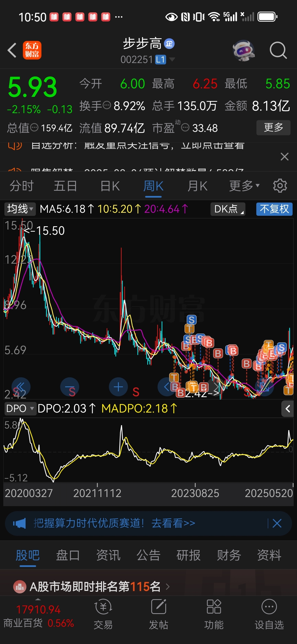
Task: Open chart settings gear icon
Action: (x=280, y=186)
